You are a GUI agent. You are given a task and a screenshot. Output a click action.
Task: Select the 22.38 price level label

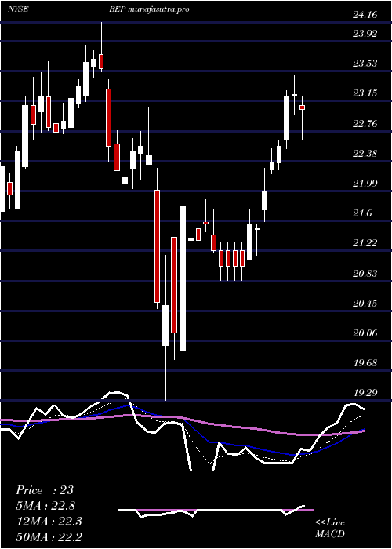(365, 153)
